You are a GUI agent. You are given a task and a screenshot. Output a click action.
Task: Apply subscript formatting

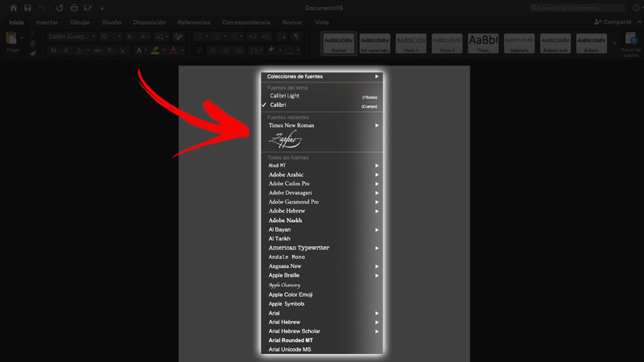pyautogui.click(x=109, y=50)
